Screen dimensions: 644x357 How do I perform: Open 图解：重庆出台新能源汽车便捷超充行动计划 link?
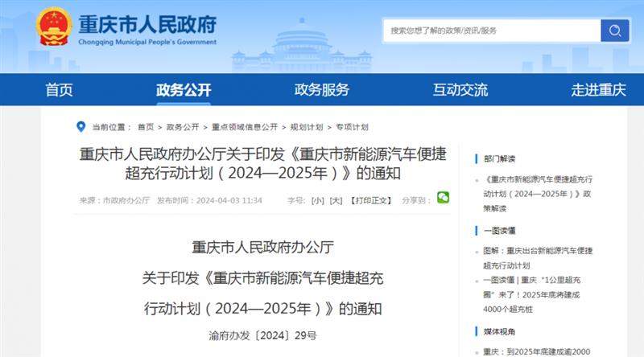point(538,257)
